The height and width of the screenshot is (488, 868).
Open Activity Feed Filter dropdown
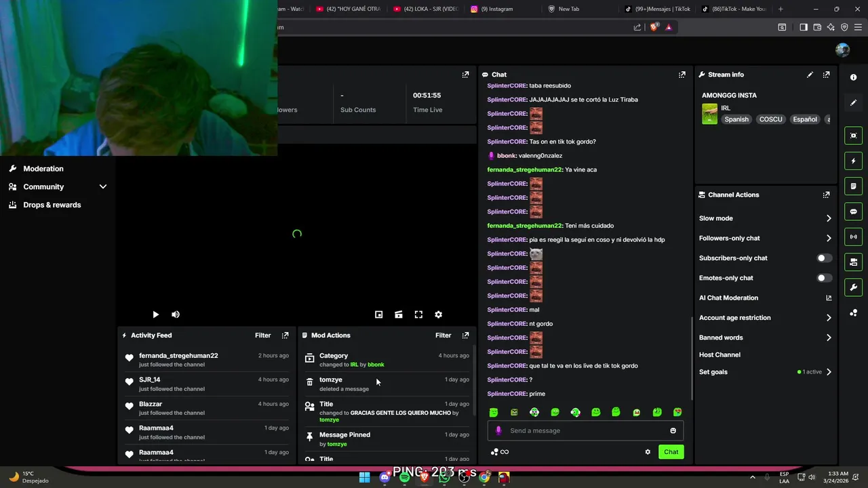(262, 335)
